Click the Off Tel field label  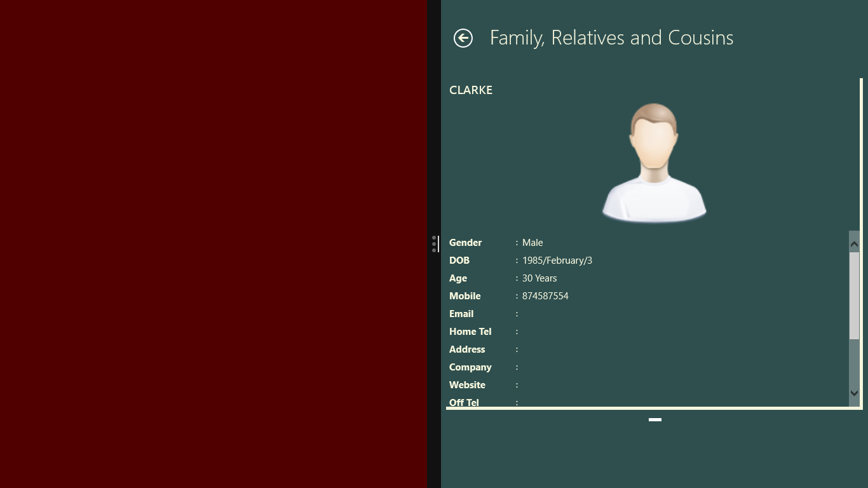pyautogui.click(x=464, y=402)
